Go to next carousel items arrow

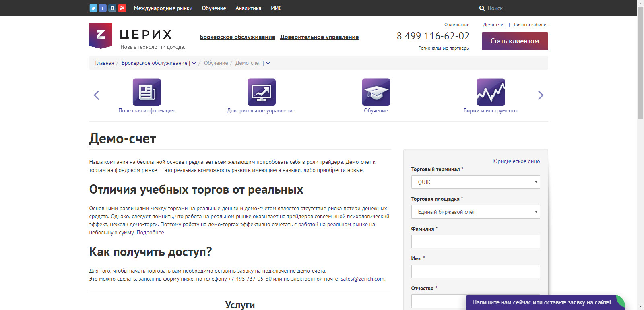(x=541, y=95)
